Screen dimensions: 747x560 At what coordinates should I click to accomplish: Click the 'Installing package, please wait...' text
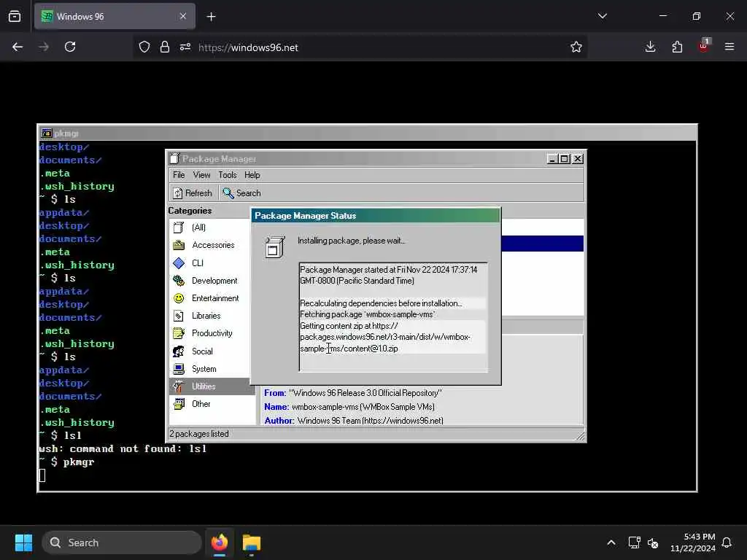click(351, 241)
